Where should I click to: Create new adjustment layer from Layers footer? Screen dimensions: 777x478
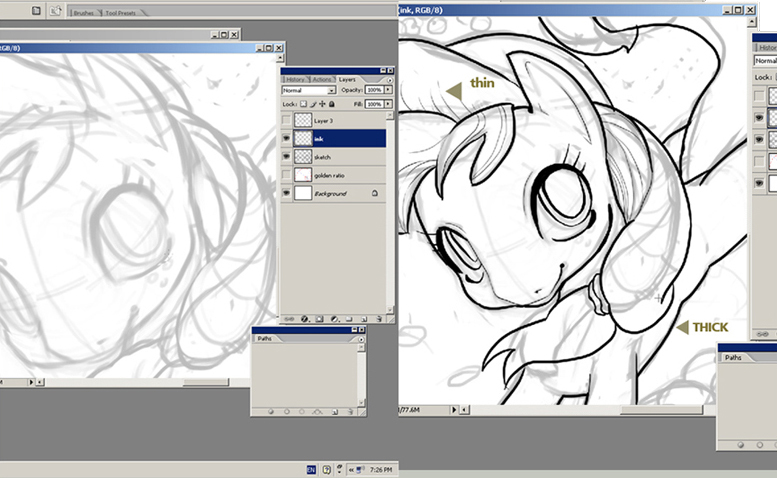tap(334, 319)
